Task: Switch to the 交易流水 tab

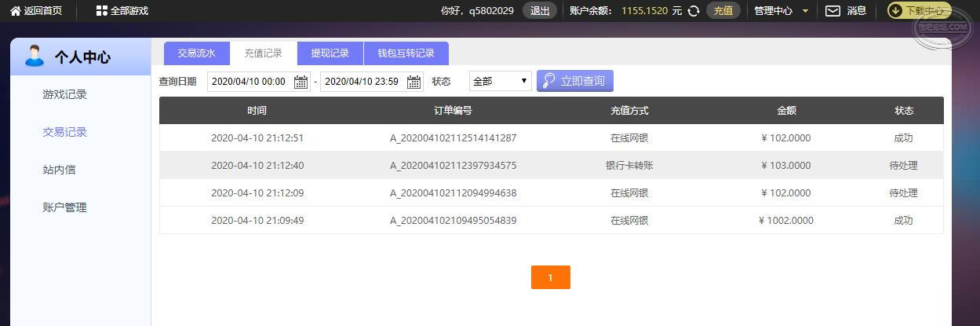Action: [196, 53]
